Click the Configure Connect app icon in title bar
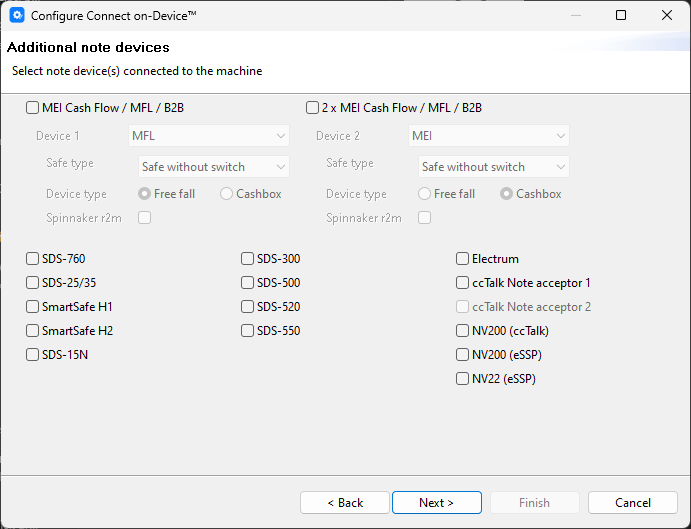Screen dimensions: 691x529 click(17, 16)
